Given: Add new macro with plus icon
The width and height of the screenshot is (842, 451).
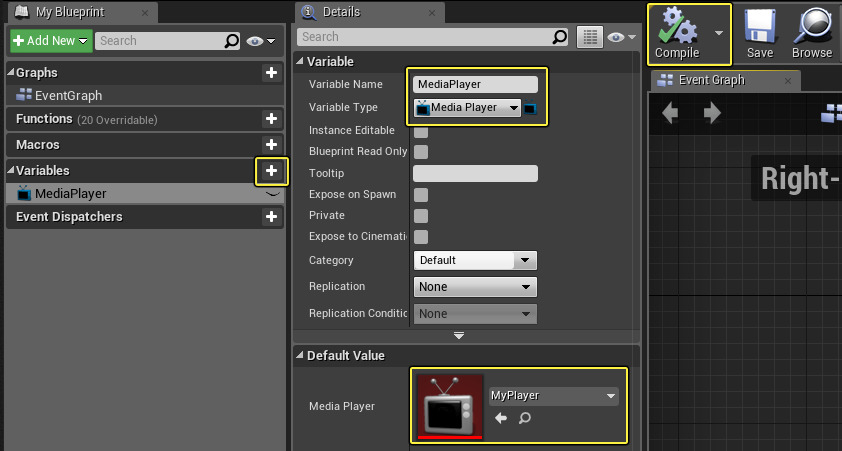Looking at the screenshot, I should [x=271, y=144].
